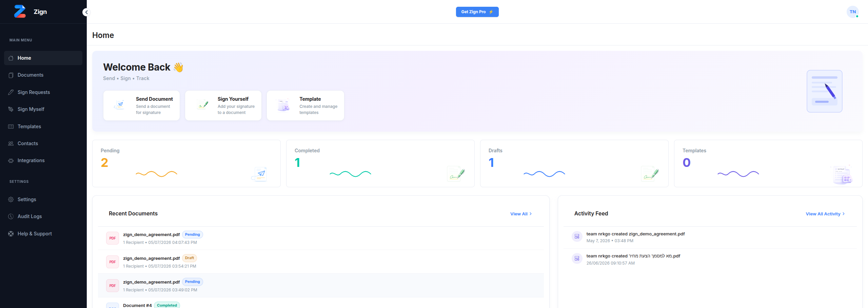This screenshot has width=868, height=308.
Task: Open Document #4 row
Action: coord(321,303)
